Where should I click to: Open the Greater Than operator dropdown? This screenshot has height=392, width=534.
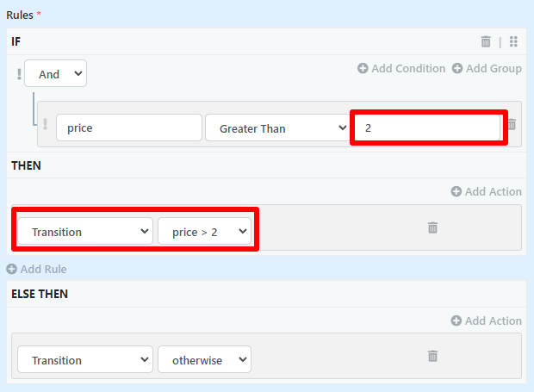[276, 128]
